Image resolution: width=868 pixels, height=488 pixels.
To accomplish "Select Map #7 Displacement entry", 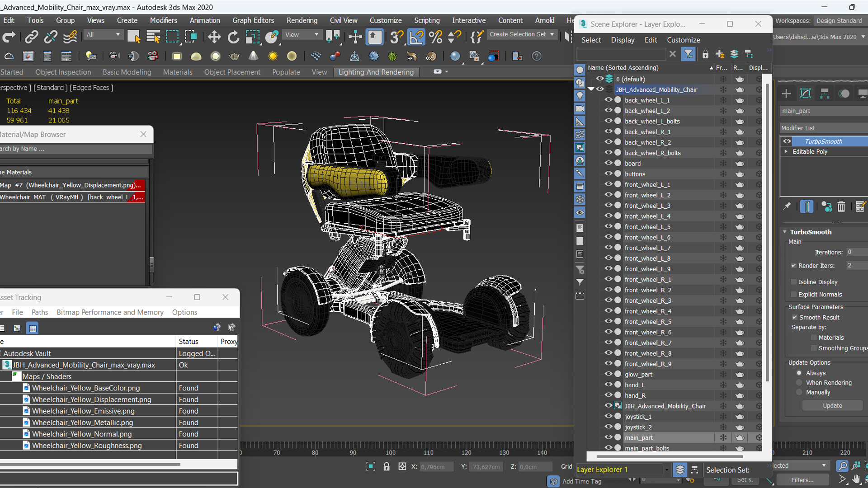I will click(x=72, y=185).
